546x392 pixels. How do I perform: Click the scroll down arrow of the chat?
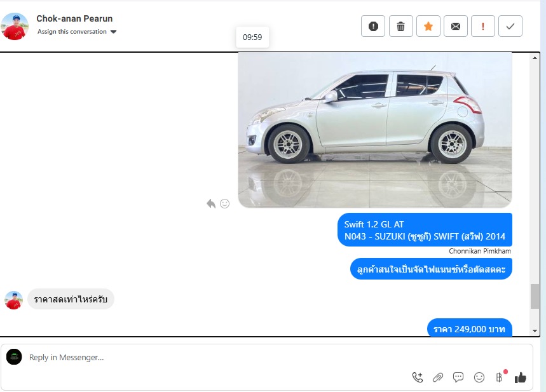coord(535,331)
